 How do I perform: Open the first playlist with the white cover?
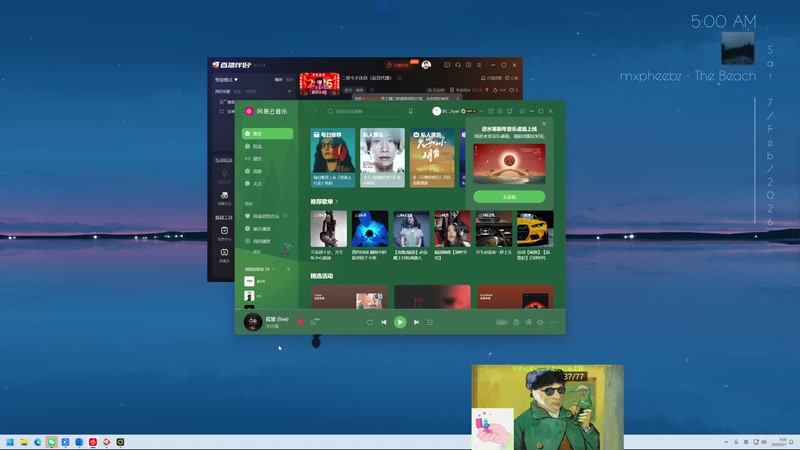coord(249,281)
